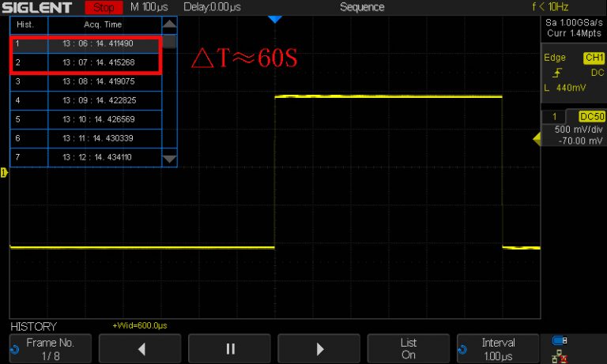Click the USB connection status icon
The width and height of the screenshot is (607, 364).
[560, 340]
